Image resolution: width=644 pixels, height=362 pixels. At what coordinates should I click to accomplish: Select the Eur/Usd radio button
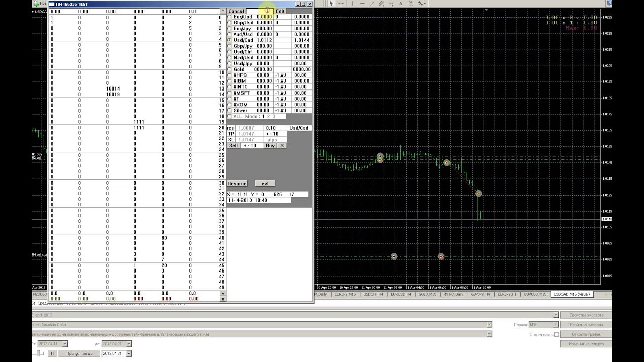pos(230,17)
